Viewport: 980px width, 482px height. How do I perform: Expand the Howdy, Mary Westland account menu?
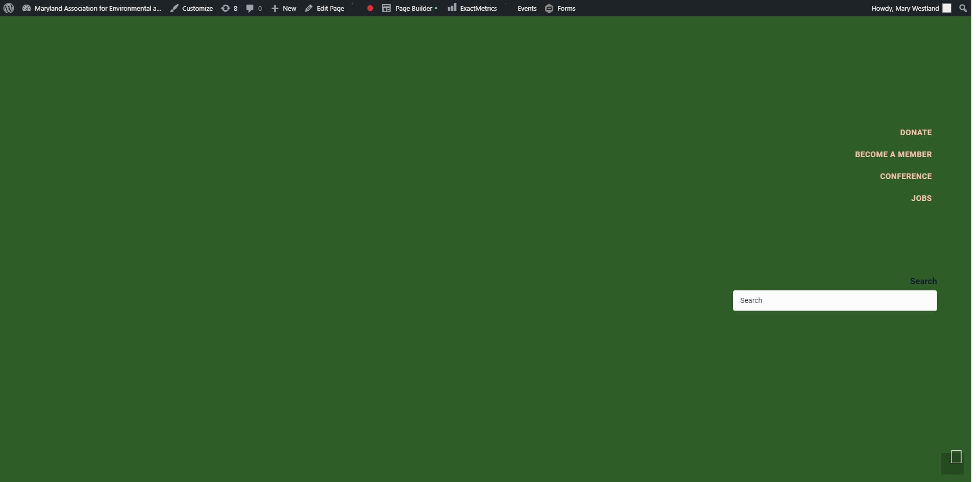click(x=911, y=8)
